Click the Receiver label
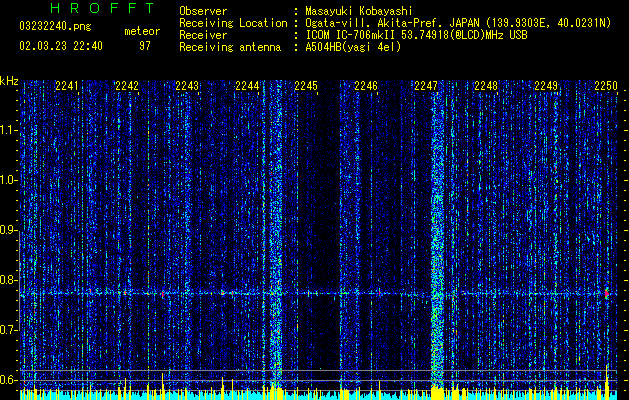629x400 pixels. 203,35
